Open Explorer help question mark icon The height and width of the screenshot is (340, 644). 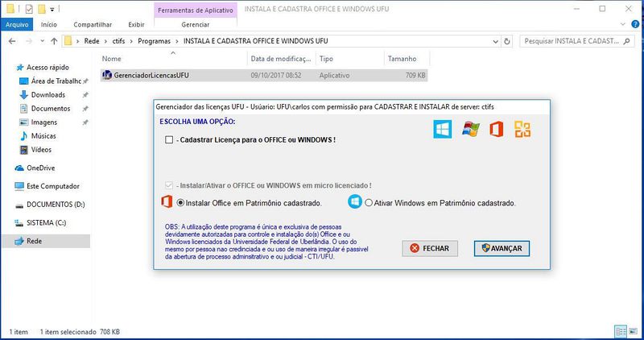(635, 25)
